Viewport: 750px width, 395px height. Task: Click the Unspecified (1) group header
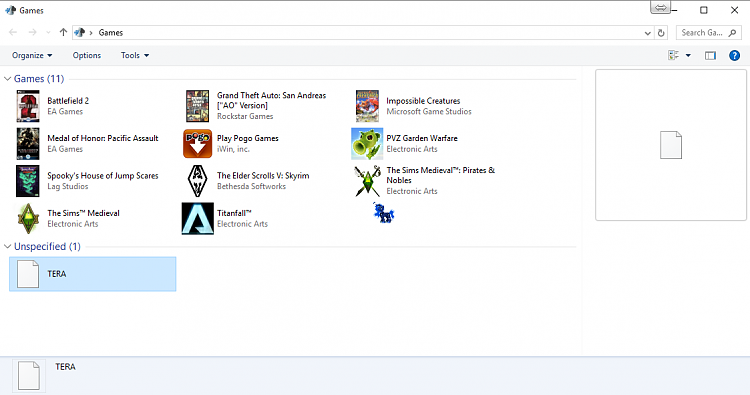tap(47, 246)
